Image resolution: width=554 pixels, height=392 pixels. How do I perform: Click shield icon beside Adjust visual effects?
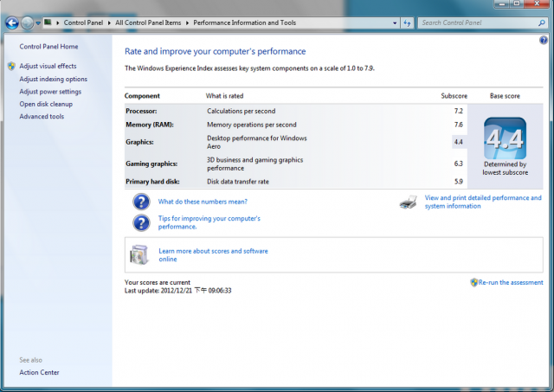pos(11,66)
